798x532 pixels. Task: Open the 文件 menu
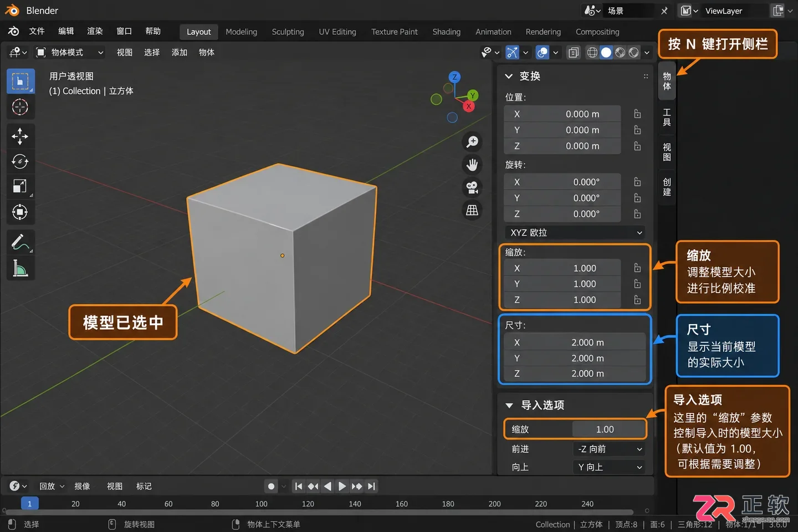[x=37, y=32]
